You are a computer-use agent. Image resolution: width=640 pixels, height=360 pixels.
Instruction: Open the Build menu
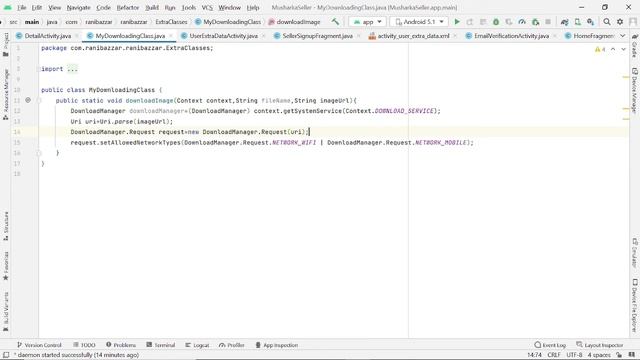coord(152,7)
